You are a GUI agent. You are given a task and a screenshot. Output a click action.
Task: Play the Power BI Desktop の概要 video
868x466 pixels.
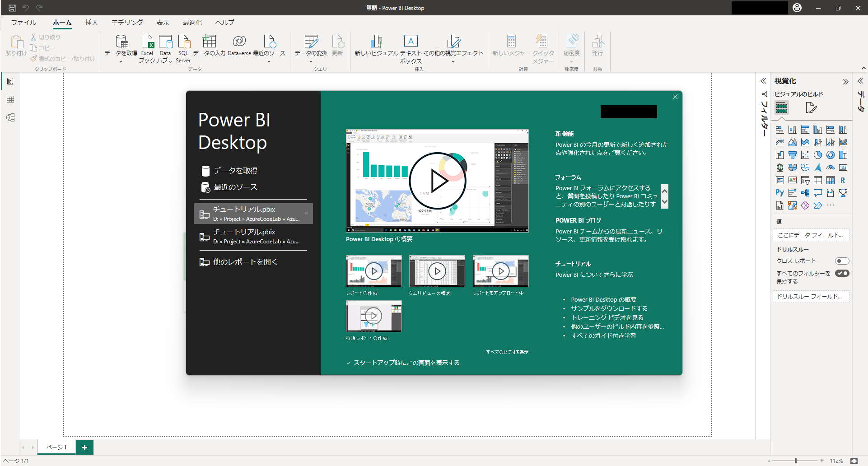(437, 181)
